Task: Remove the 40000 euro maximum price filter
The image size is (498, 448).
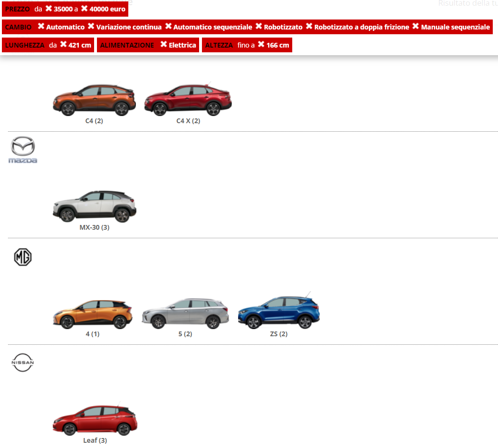Action: pyautogui.click(x=84, y=9)
